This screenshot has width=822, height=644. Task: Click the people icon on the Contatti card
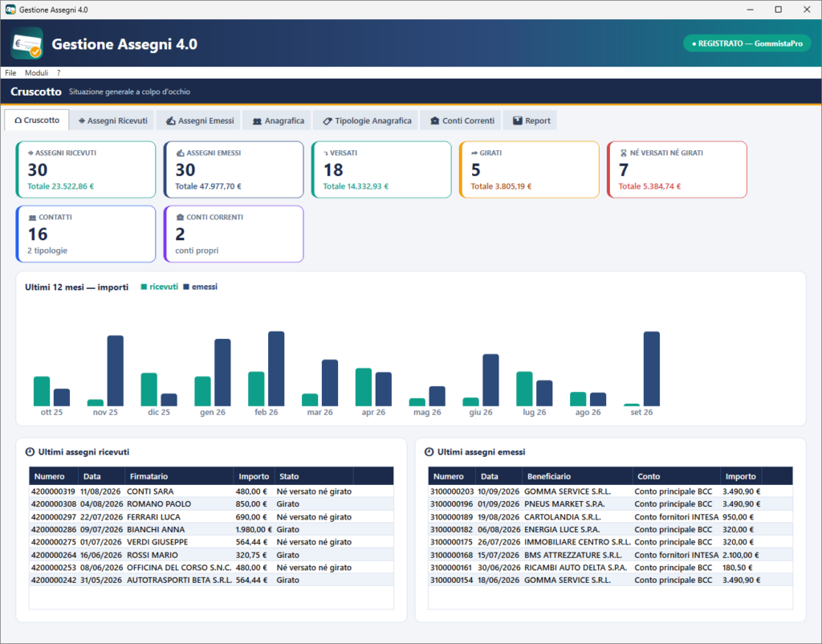(32, 217)
